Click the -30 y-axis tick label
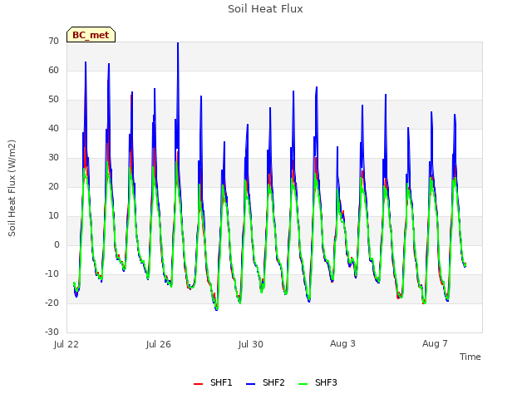The width and height of the screenshot is (532, 399). pos(52,332)
